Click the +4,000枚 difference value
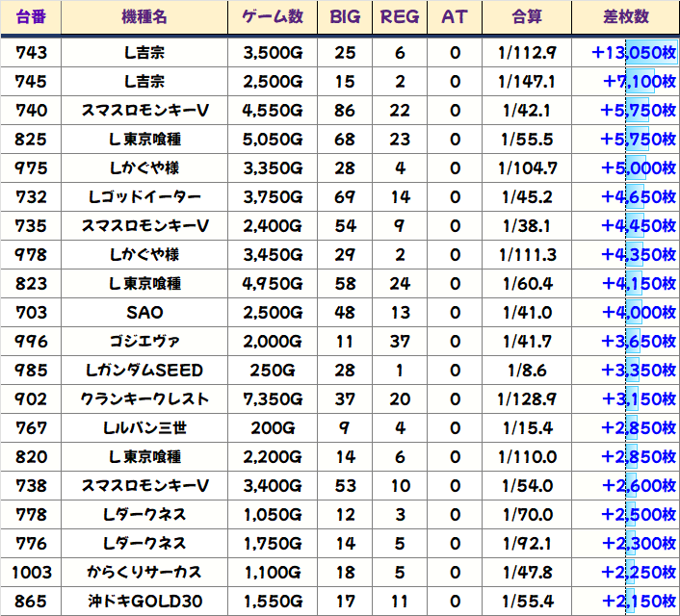Viewport: 680px width, 616px height. (x=640, y=313)
